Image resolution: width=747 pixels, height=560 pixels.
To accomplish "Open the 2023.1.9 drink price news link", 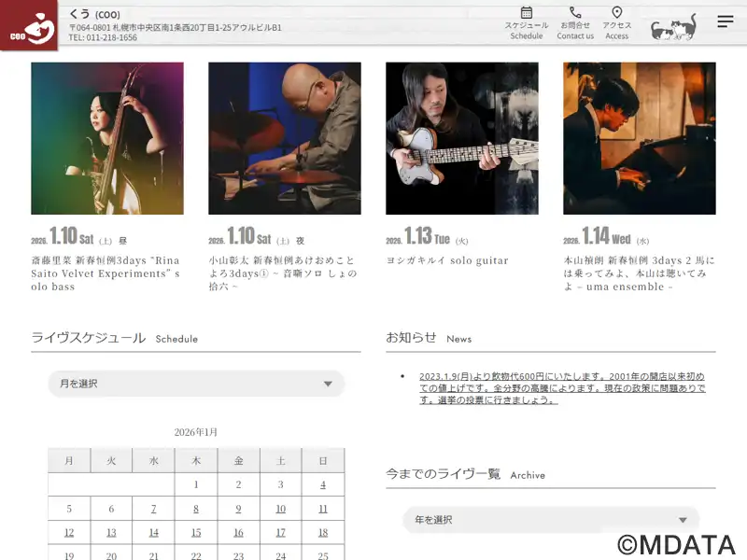I will coord(562,388).
